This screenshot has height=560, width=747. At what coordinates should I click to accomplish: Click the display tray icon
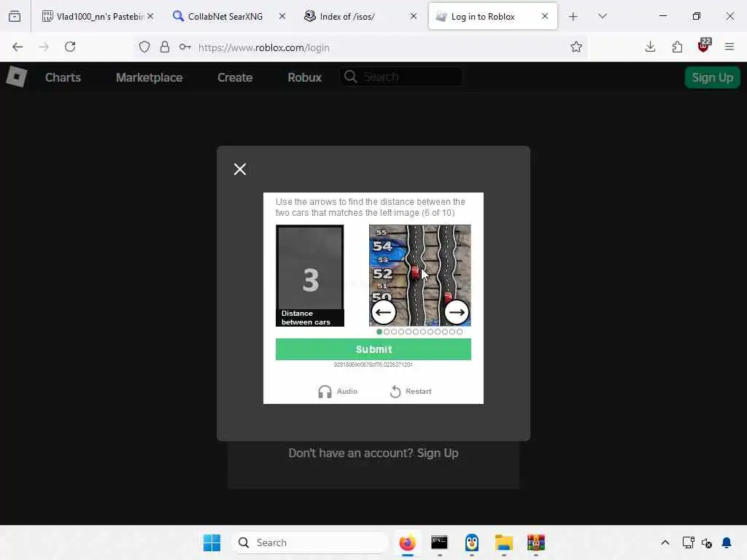[x=688, y=542]
